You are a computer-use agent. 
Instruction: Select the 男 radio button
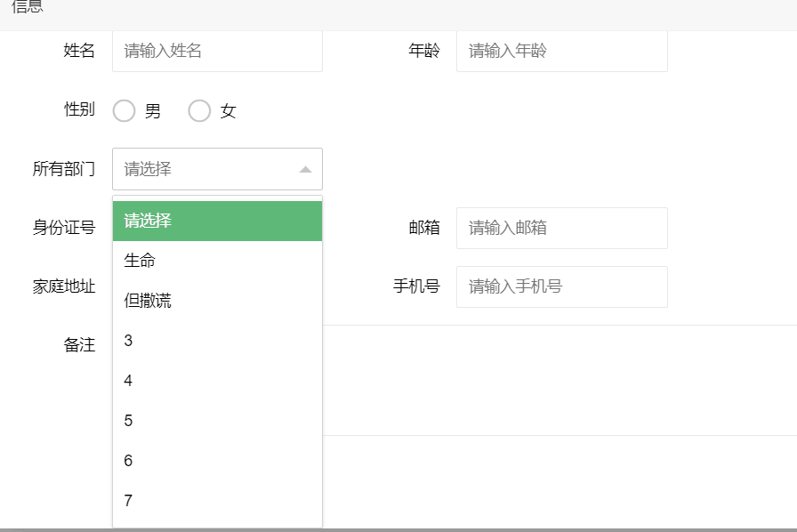pos(125,110)
